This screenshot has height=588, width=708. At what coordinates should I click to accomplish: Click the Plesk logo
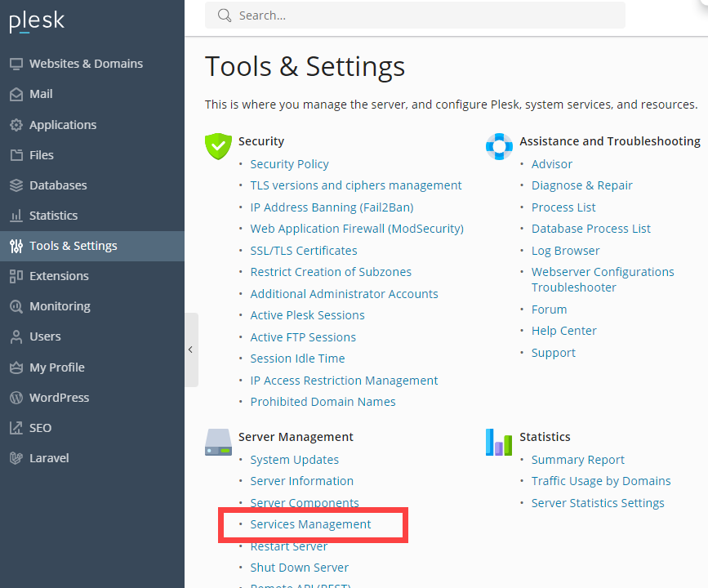(x=37, y=21)
